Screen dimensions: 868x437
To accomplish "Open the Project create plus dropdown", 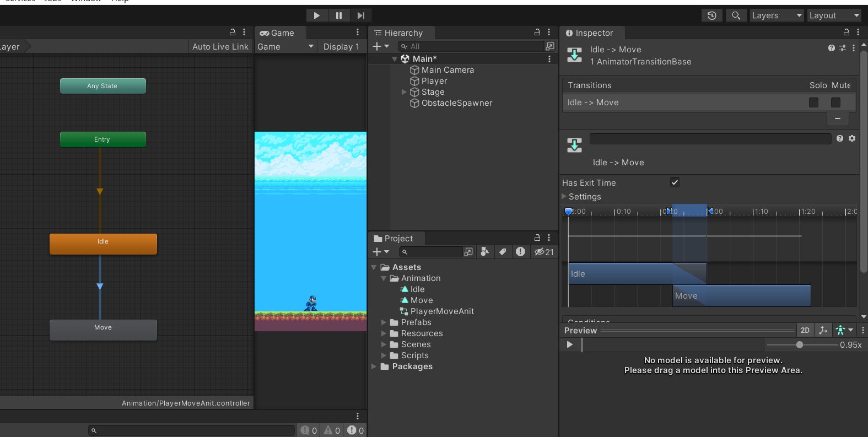I will click(381, 252).
